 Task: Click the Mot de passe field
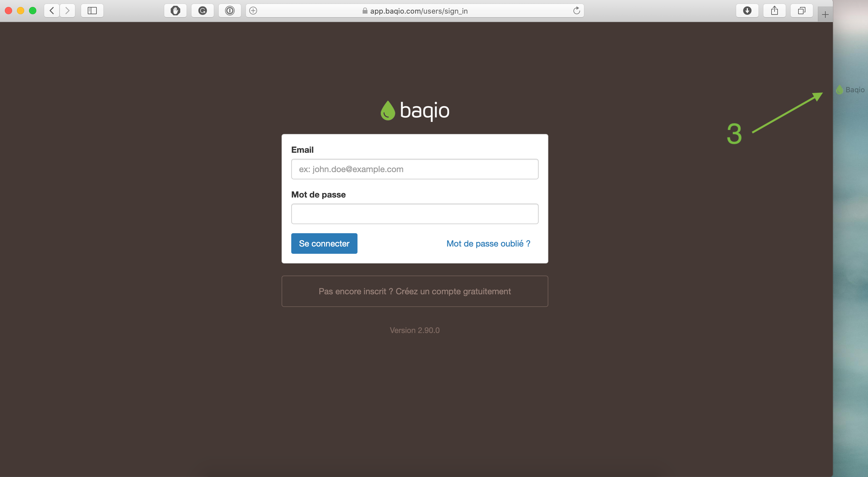(x=414, y=214)
